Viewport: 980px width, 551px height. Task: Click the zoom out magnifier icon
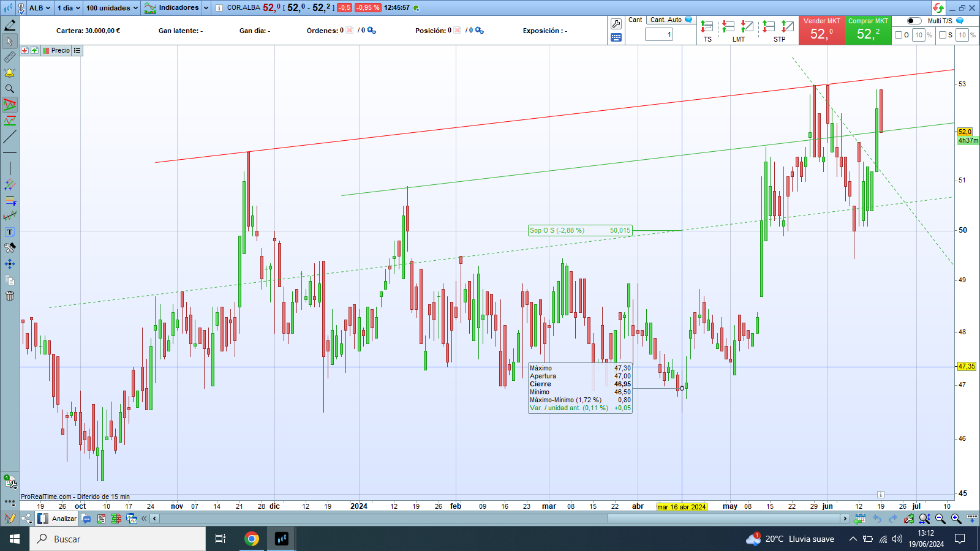click(941, 519)
